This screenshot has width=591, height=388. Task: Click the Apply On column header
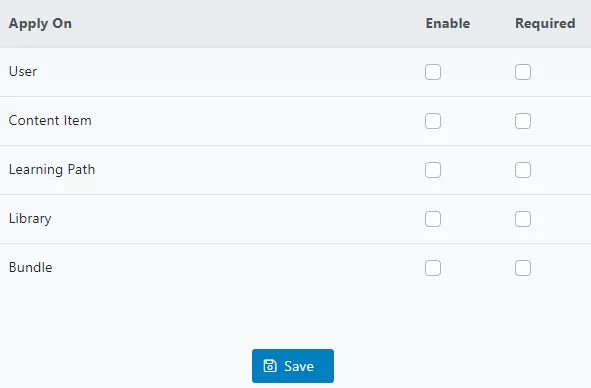point(40,24)
